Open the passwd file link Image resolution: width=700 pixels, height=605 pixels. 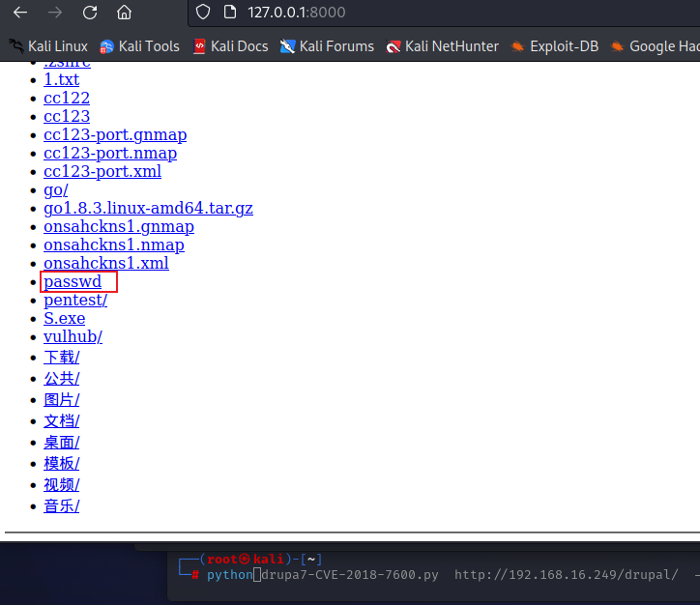click(73, 281)
